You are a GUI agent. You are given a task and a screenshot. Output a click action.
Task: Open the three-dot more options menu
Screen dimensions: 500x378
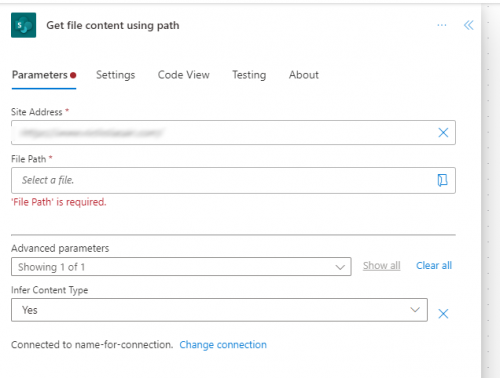point(442,25)
